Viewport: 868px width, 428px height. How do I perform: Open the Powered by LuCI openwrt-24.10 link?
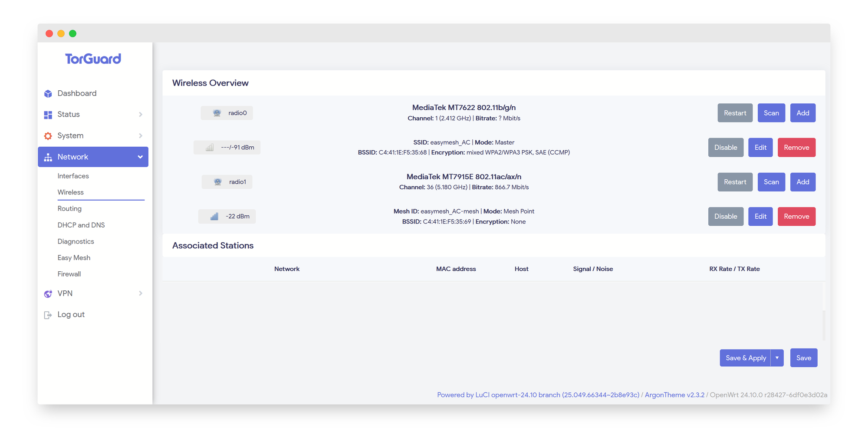538,395
